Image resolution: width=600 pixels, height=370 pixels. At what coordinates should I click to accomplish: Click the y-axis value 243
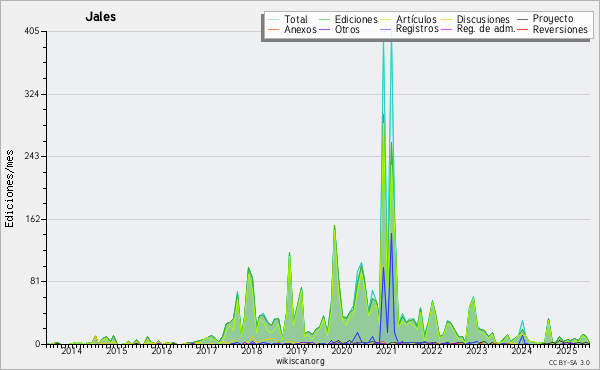32,156
